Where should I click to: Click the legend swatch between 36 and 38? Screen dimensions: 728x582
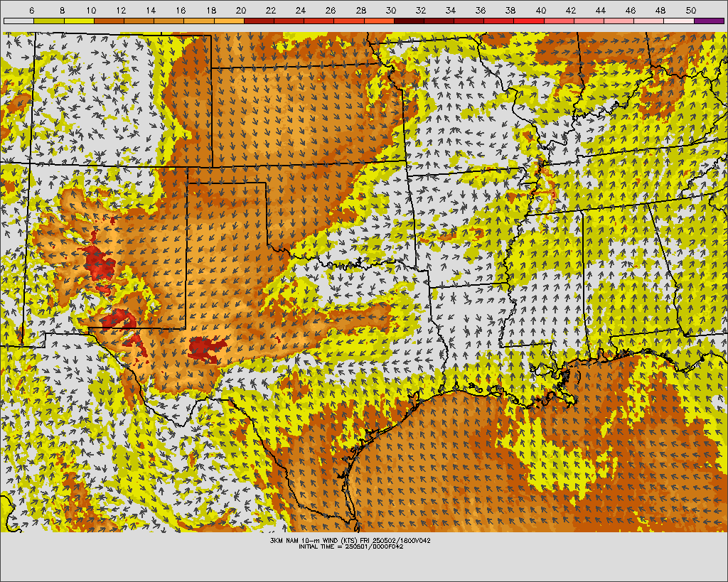tap(498, 21)
